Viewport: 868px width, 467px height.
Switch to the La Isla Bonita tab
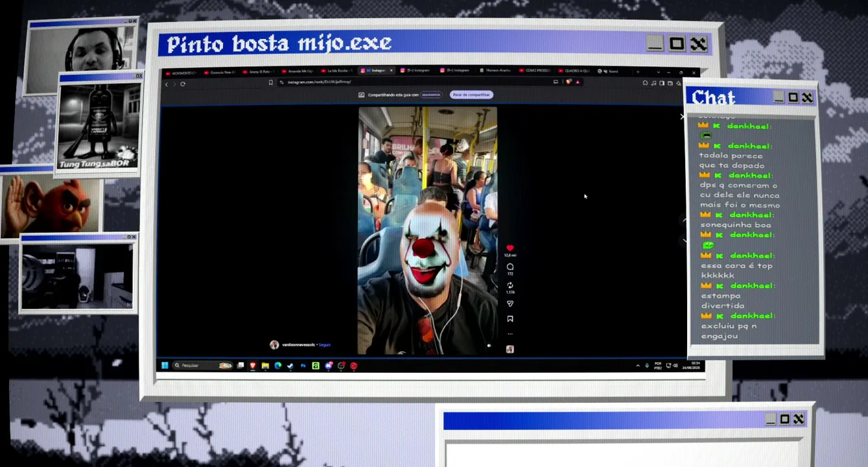336,71
